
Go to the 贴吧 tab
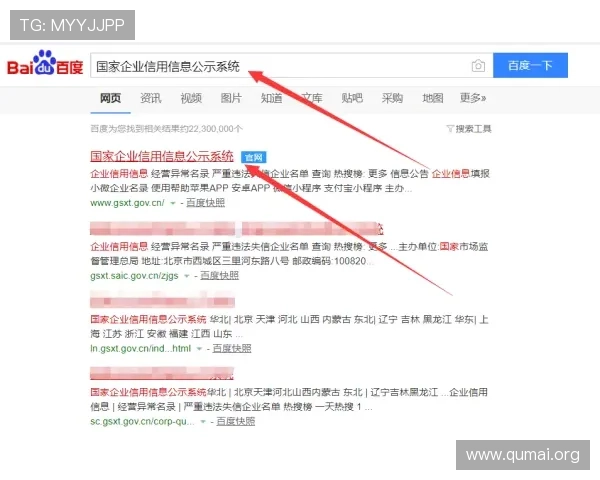click(x=352, y=98)
